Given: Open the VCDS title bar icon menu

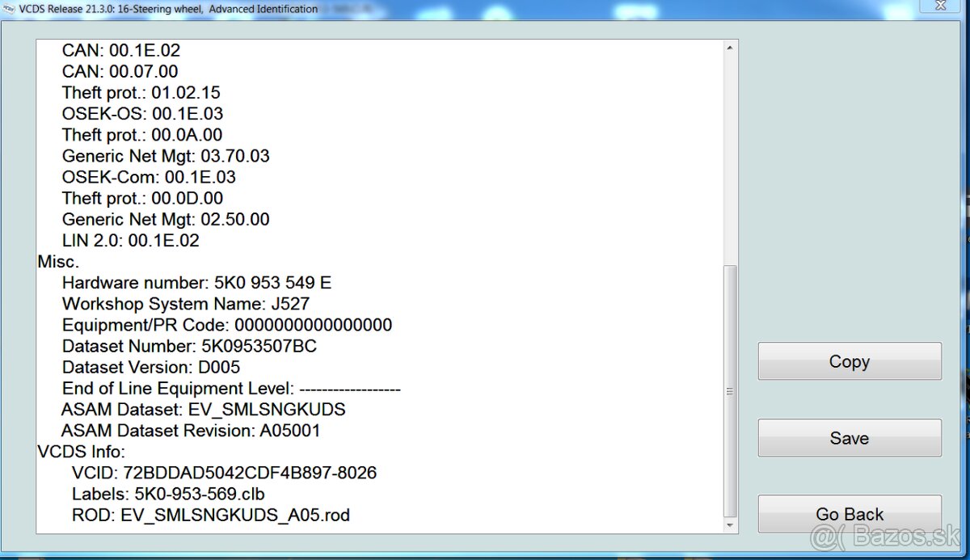Looking at the screenshot, I should click(x=9, y=8).
